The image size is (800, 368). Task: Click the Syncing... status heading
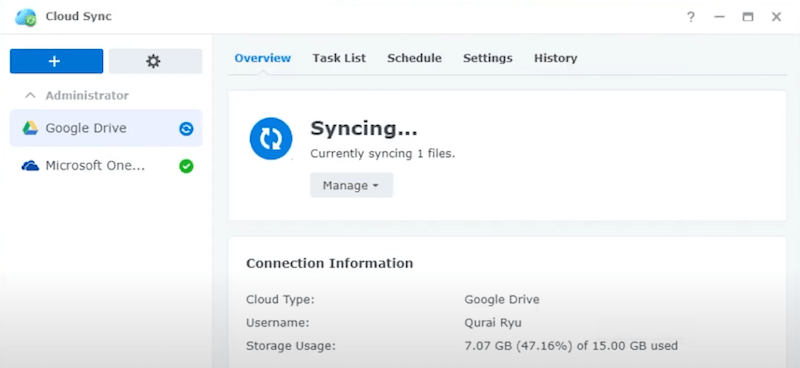[x=364, y=128]
